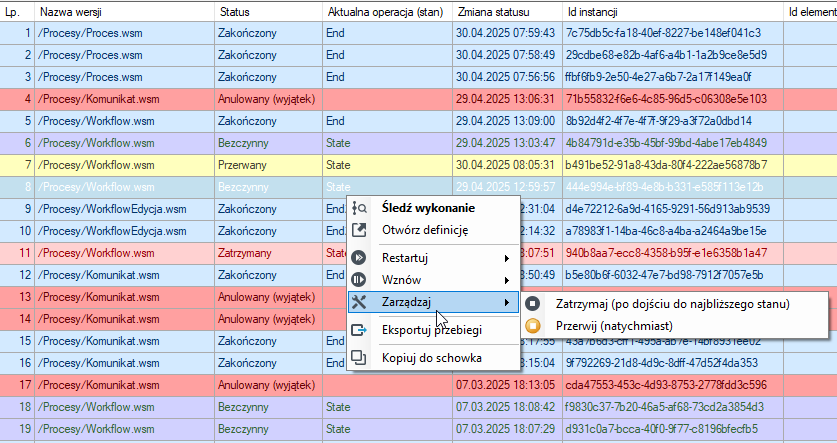Select Przerwij (natychmiast) option
Viewport: 837px width, 443px height.
coord(675,326)
